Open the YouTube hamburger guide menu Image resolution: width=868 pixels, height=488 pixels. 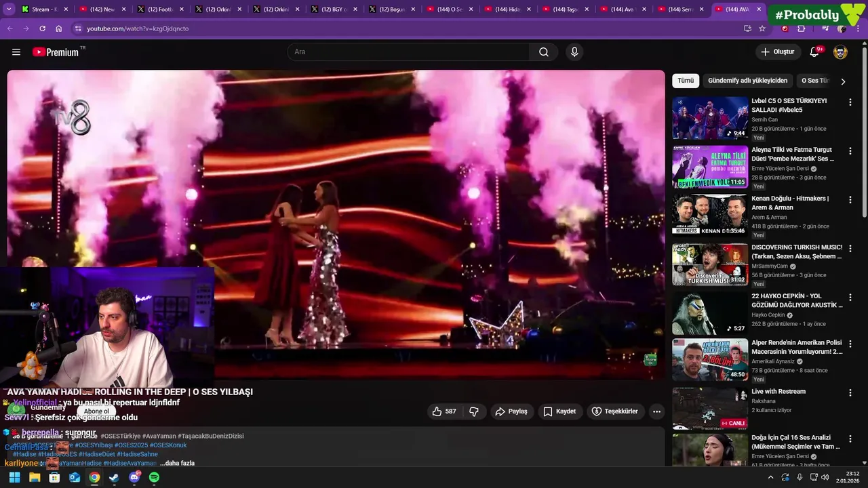point(16,52)
